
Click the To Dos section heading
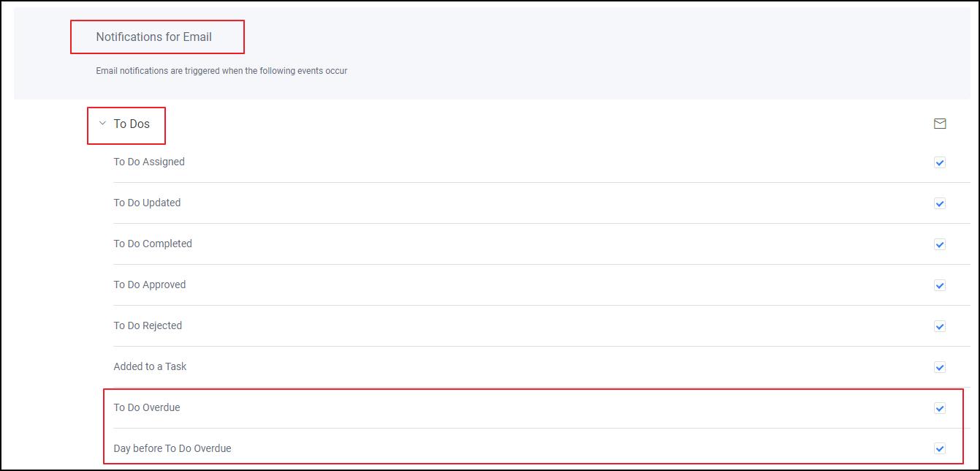click(132, 124)
